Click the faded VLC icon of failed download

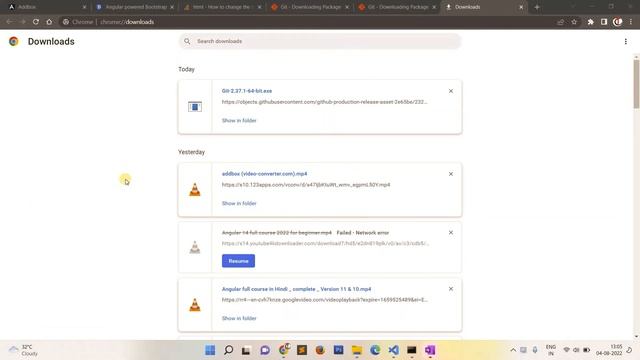coord(195,247)
